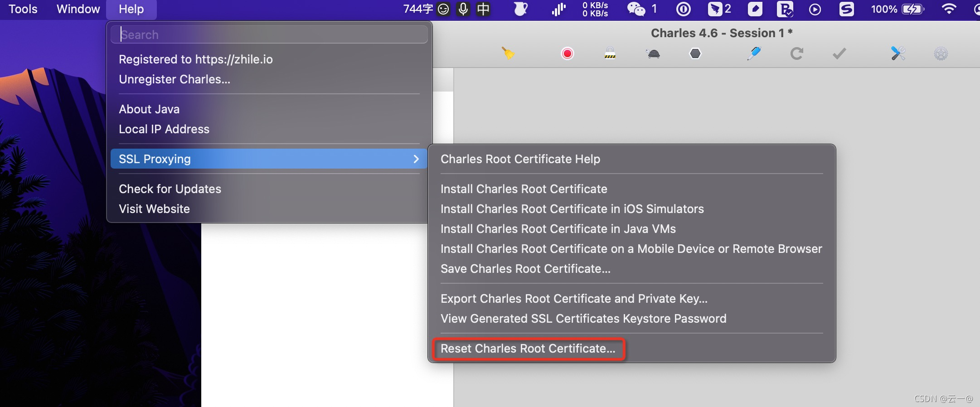
Task: Choose About Java
Action: pyautogui.click(x=269, y=109)
